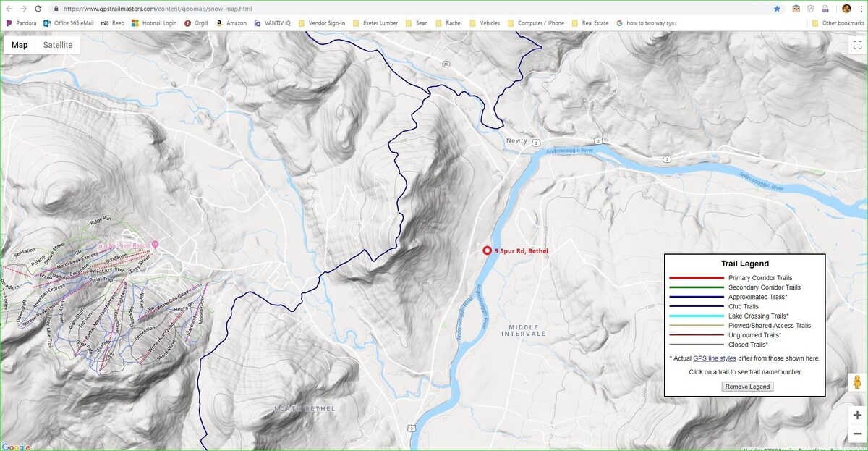Expand the Vehicles bookmark folder
The height and width of the screenshot is (451, 868).
485,23
